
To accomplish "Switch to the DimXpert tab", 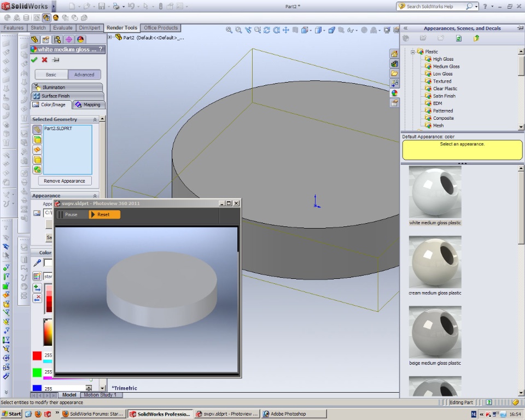I will point(89,28).
